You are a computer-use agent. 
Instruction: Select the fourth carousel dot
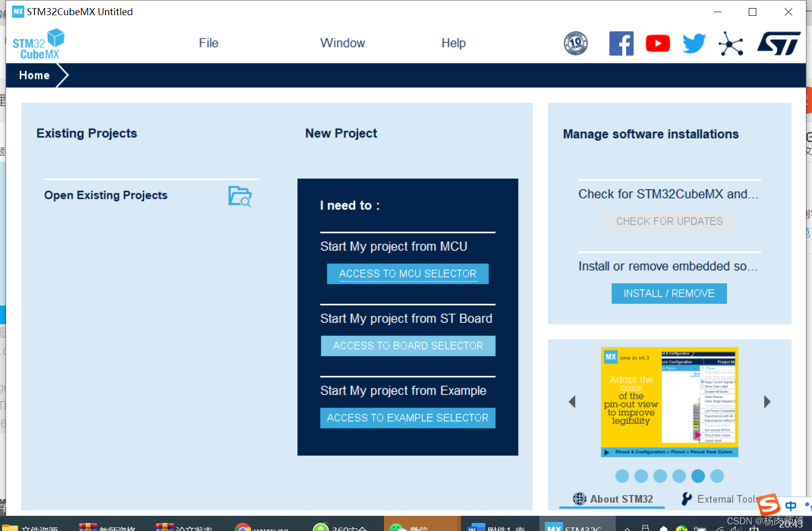679,476
